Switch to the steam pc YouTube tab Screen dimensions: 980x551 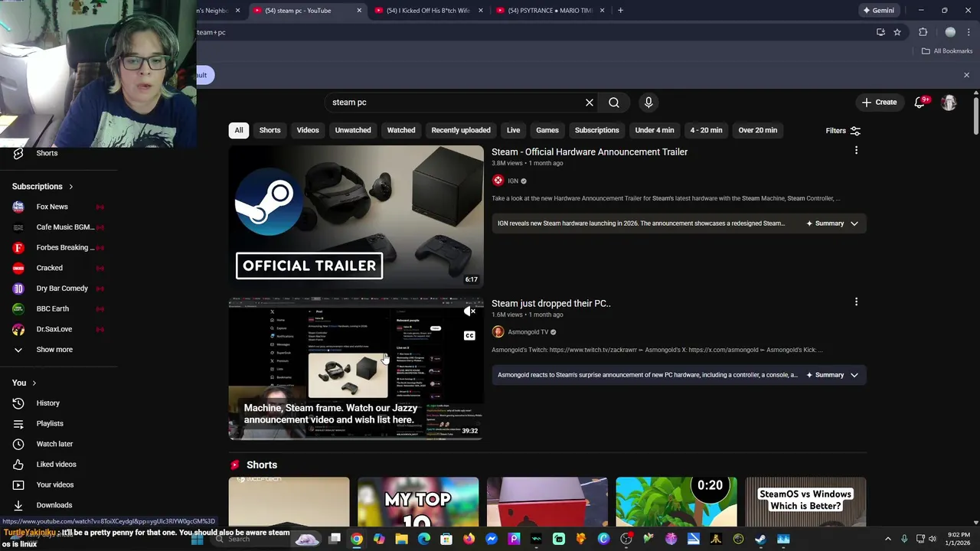click(304, 11)
